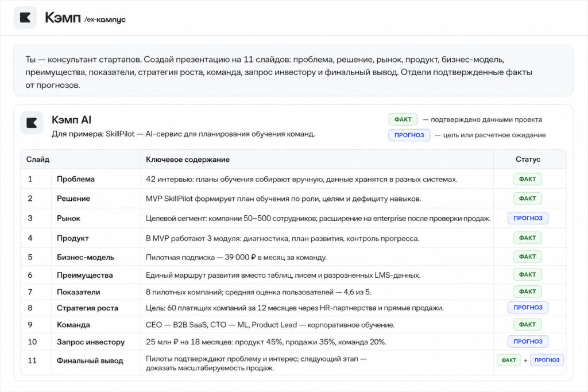Click slide number 8 in the table
The height and width of the screenshot is (392, 588).
point(30,308)
